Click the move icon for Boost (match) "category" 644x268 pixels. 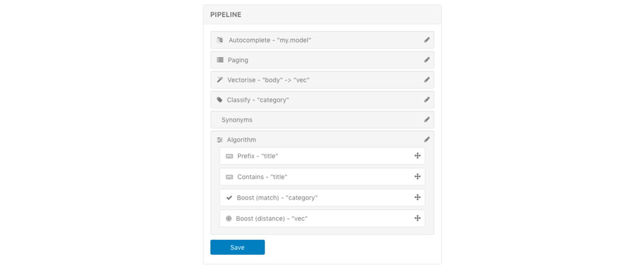[x=418, y=197]
